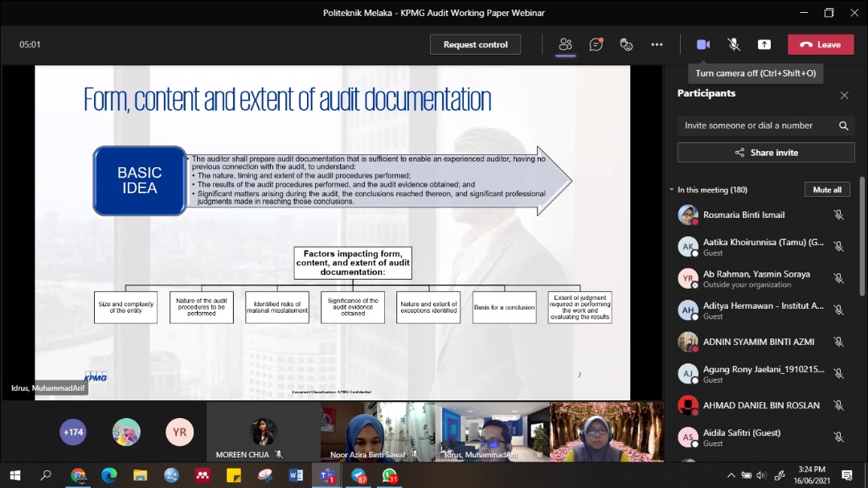Close the Participants panel
This screenshot has height=488, width=868.
tap(844, 96)
